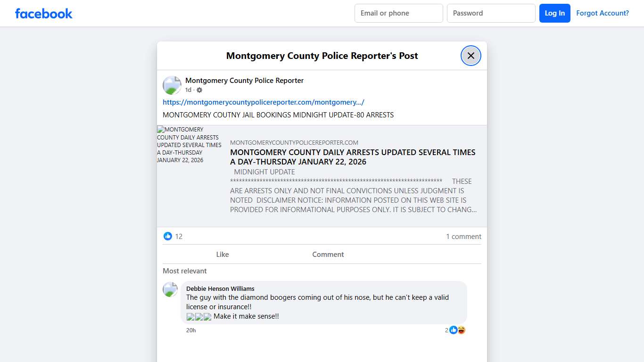Open the Most relevant sorting selector
Screen dimensions: 644x362
pyautogui.click(x=184, y=271)
